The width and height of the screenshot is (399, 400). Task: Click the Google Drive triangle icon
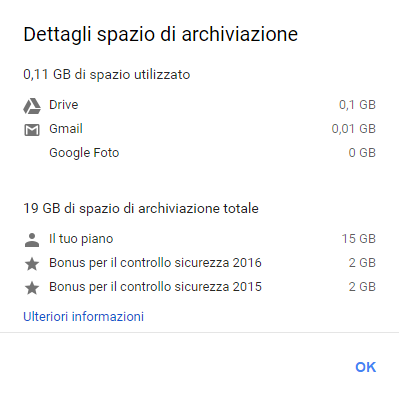32,106
